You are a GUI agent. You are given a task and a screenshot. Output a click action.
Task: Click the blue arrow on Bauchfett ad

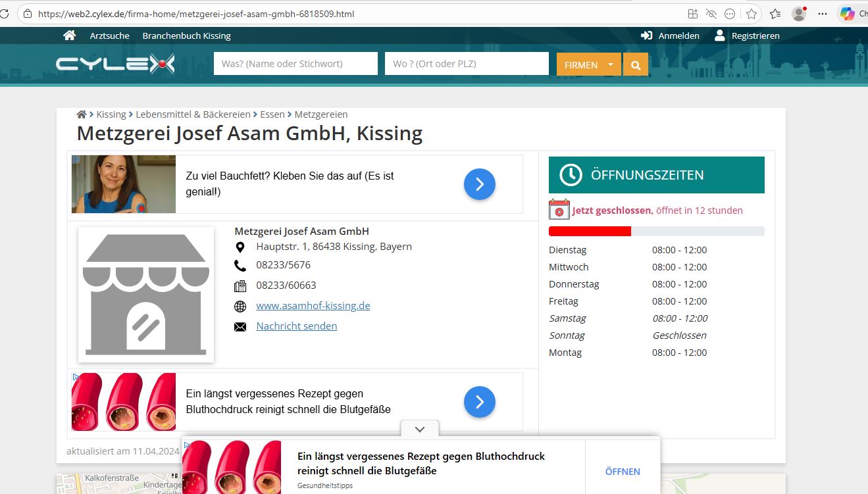click(x=479, y=184)
